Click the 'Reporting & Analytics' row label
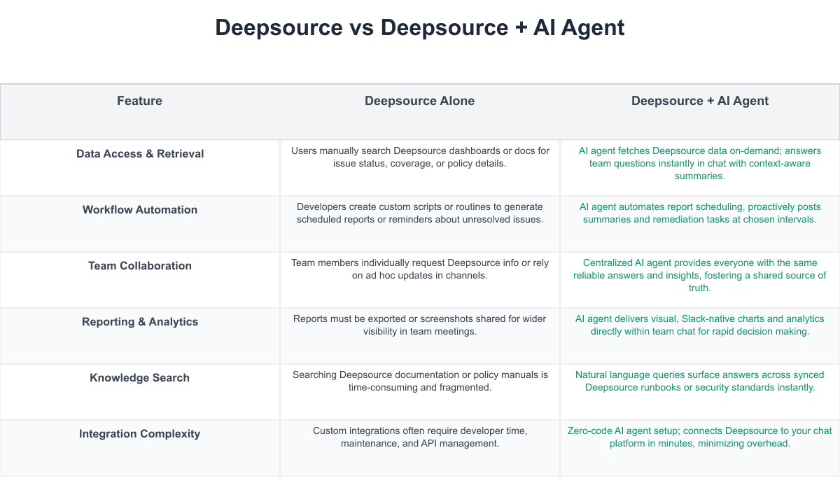The height and width of the screenshot is (504, 840). 140,321
